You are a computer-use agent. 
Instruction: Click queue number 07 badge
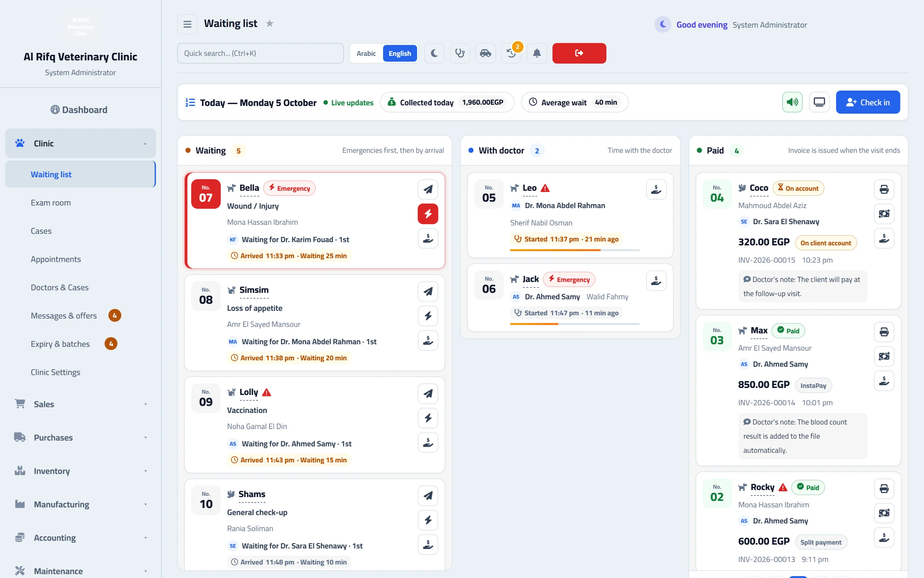[x=206, y=194]
